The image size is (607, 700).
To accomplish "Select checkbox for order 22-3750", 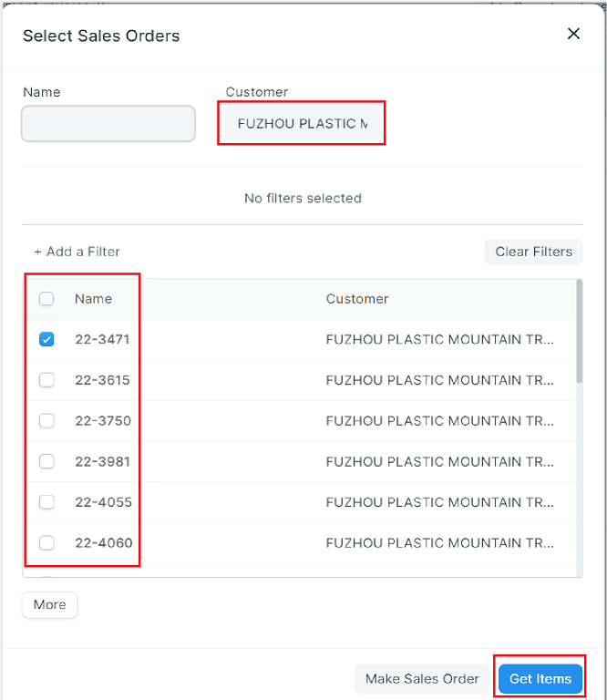I will (x=46, y=421).
